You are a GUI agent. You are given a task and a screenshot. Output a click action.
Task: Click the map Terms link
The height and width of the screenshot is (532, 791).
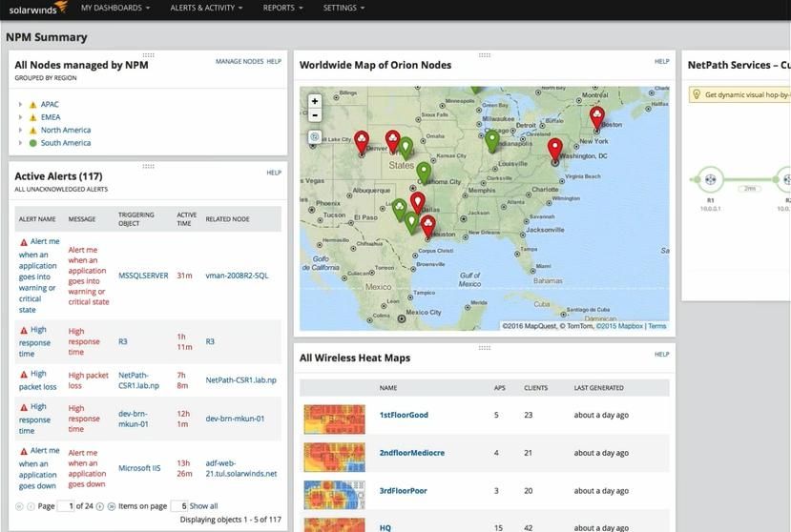(x=656, y=326)
